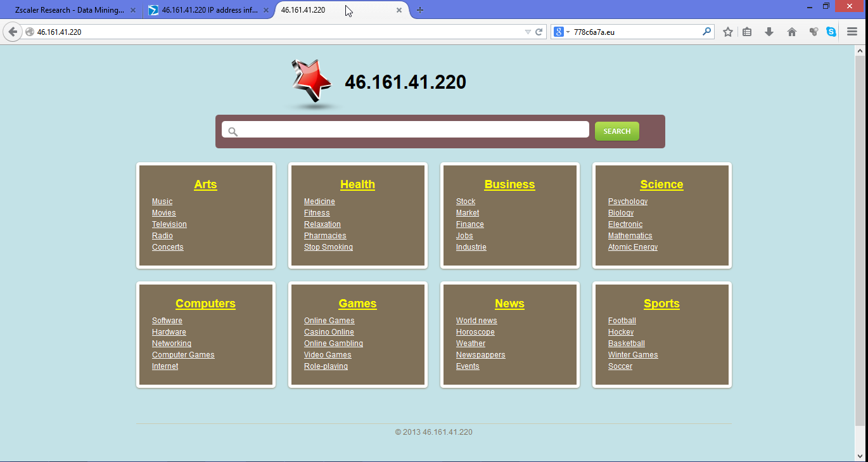Switch to the Zscaler Research tab
Viewport: 868px width, 462px height.
click(x=70, y=10)
